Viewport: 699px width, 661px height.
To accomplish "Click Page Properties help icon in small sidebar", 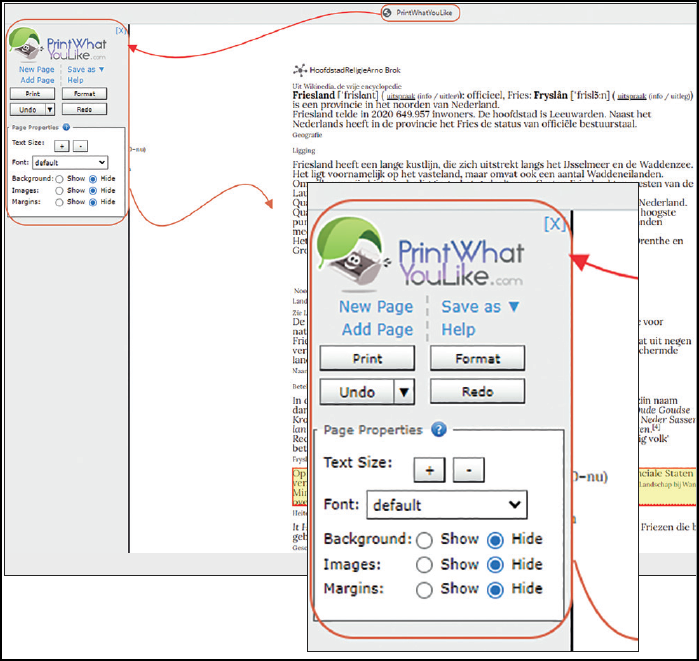I will [66, 127].
